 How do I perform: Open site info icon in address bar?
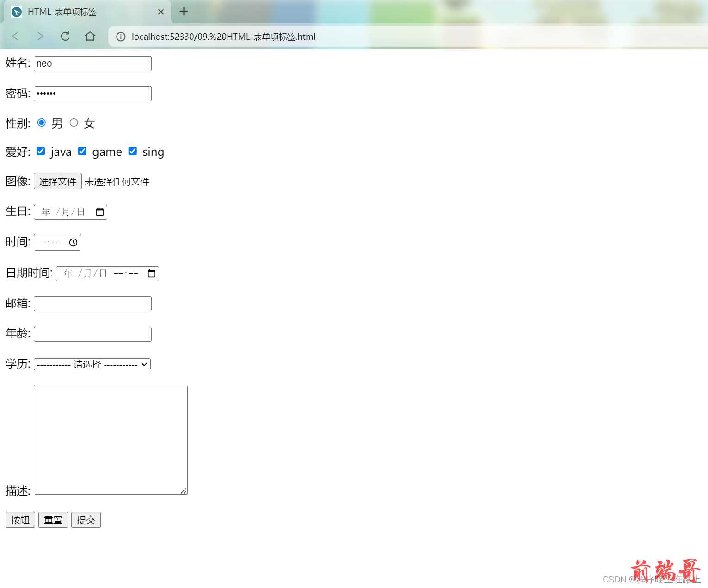(121, 37)
